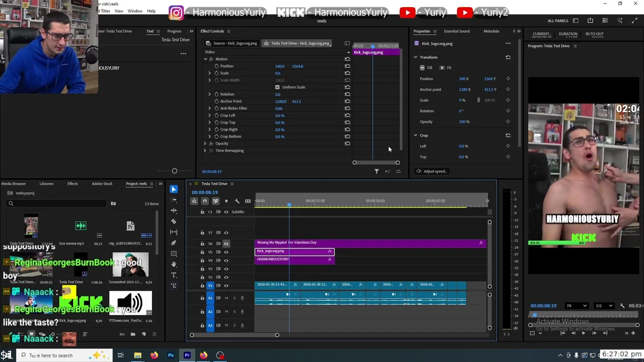Select the Source Kick_logo.svg.png tab

(x=232, y=43)
